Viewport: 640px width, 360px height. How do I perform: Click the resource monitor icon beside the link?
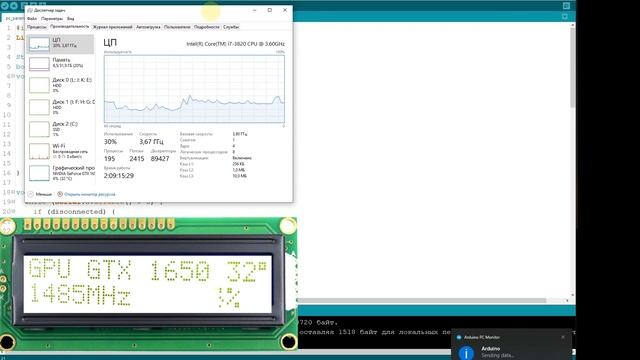60,194
